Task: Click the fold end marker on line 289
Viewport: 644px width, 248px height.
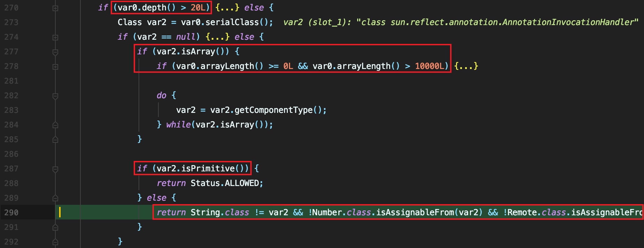Action: coord(55,198)
